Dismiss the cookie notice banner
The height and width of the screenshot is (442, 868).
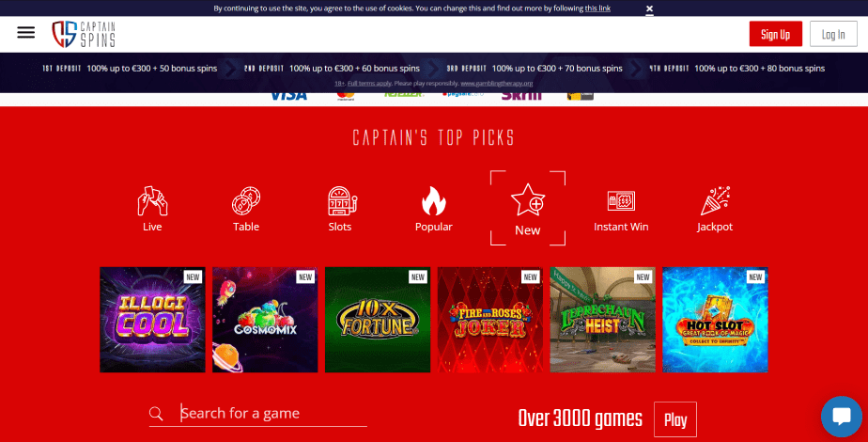[x=649, y=8]
